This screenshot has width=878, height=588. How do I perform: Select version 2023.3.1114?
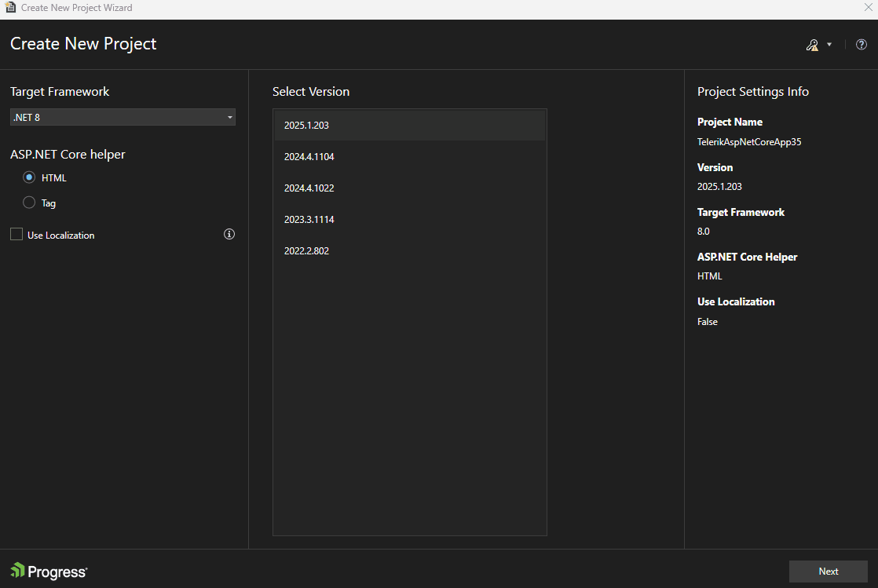pyautogui.click(x=409, y=220)
